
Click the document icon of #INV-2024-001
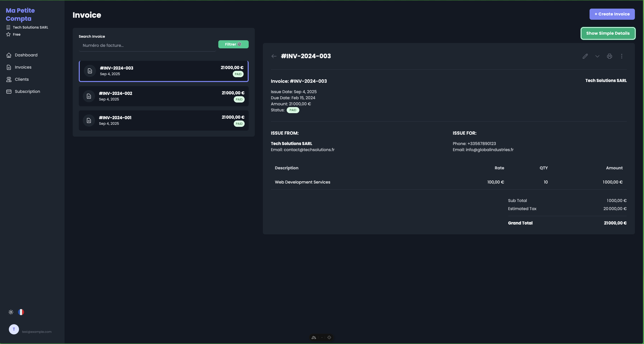(x=89, y=120)
